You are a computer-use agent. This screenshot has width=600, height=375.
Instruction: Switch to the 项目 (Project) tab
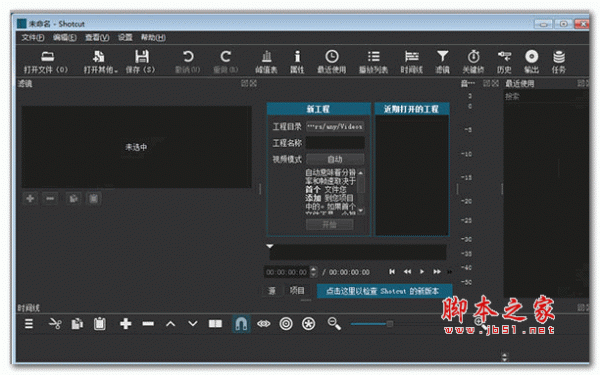[297, 291]
